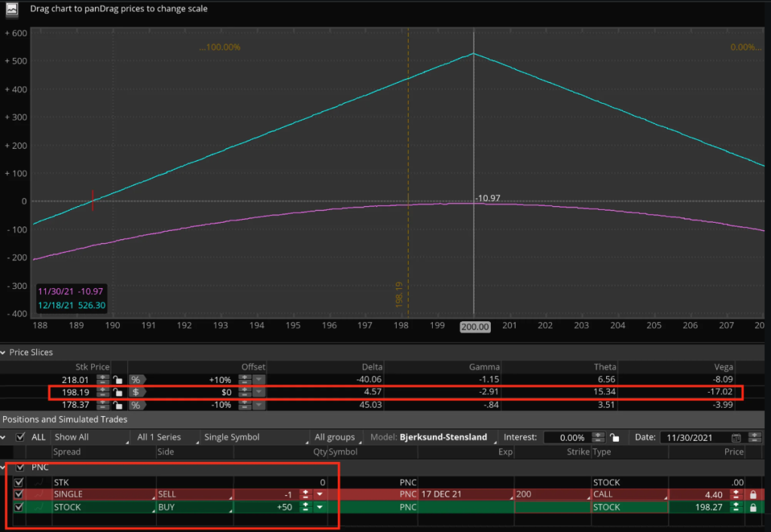The width and height of the screenshot is (771, 532).
Task: Open the All 1 Series dropdown
Action: [165, 437]
